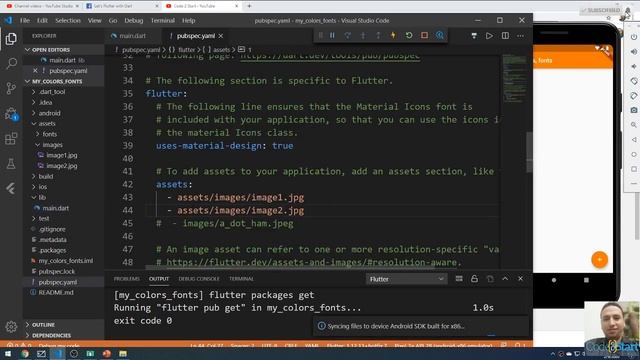Toggle the output scroll lock

(474, 279)
